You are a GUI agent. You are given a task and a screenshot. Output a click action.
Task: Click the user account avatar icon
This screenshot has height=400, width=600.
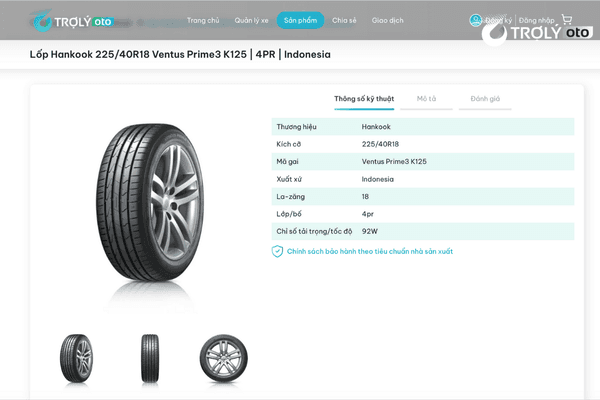[476, 20]
